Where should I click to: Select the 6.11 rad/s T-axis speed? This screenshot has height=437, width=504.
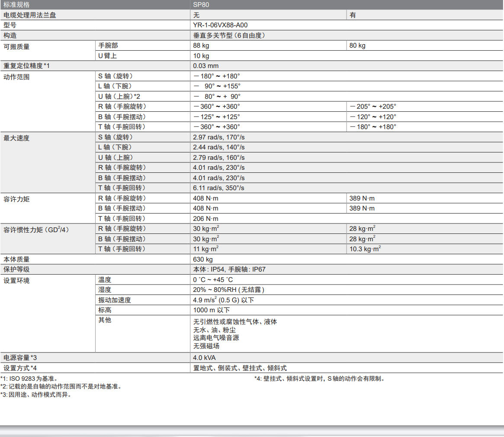click(x=218, y=188)
